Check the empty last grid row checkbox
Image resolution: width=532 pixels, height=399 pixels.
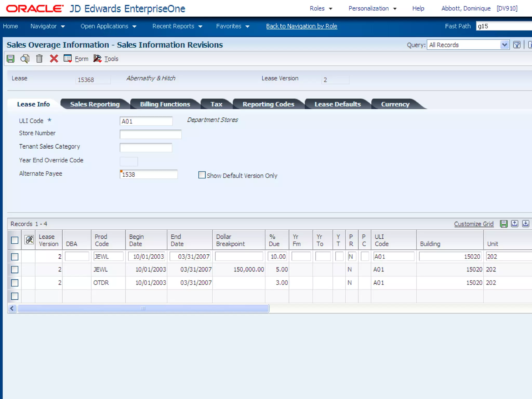click(x=15, y=296)
